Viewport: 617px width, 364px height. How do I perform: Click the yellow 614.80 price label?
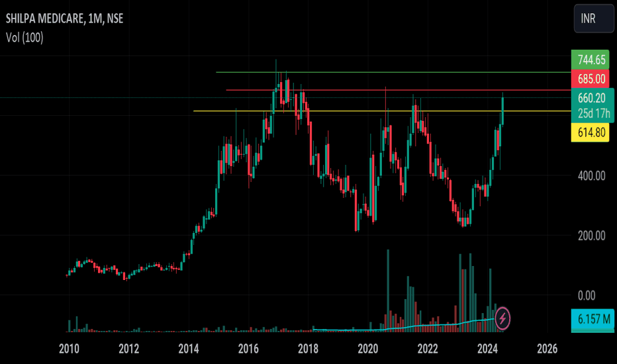click(x=591, y=132)
